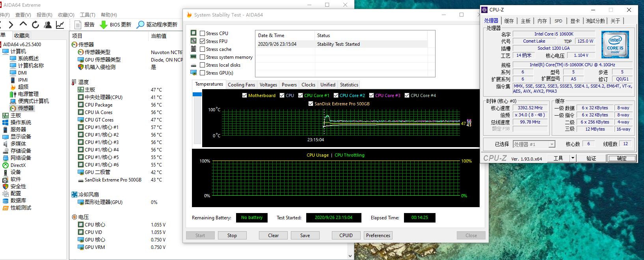Expand 显示设备 node in sidebar tree
This screenshot has height=260, width=644.
point(21,137)
